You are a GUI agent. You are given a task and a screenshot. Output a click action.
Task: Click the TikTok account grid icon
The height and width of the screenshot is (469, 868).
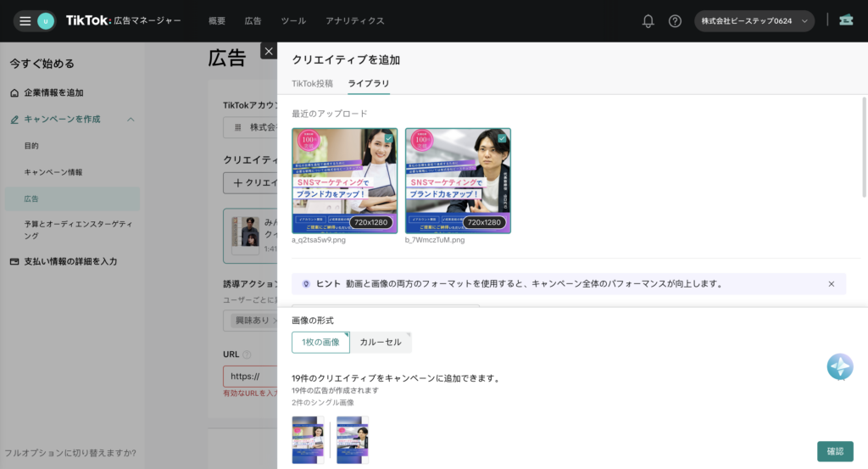pyautogui.click(x=237, y=127)
